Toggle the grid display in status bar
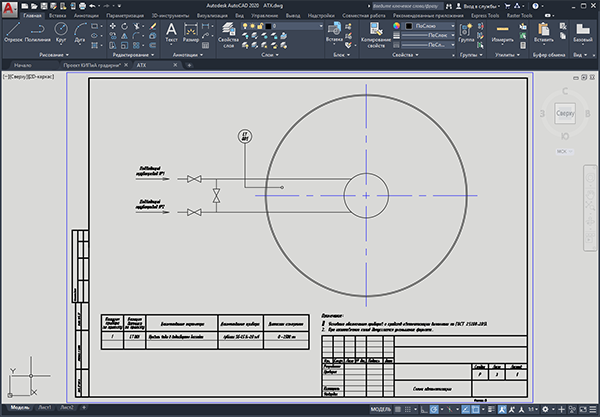Screen dimensions: 600x417 (398, 409)
